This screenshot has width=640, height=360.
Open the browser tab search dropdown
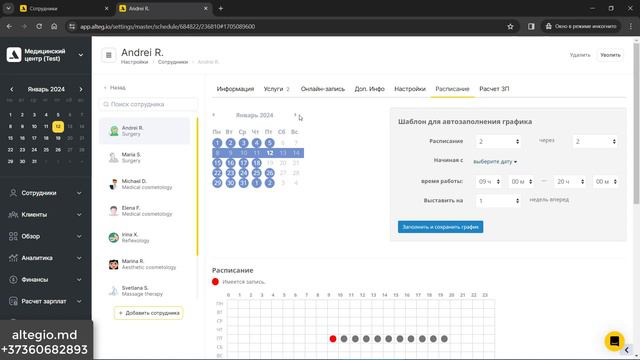point(8,8)
